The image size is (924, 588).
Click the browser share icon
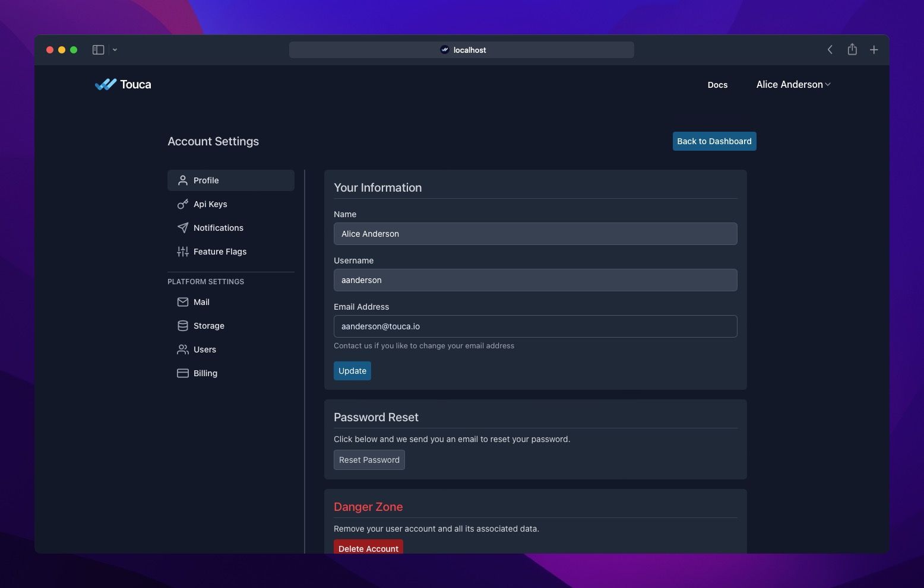[852, 49]
